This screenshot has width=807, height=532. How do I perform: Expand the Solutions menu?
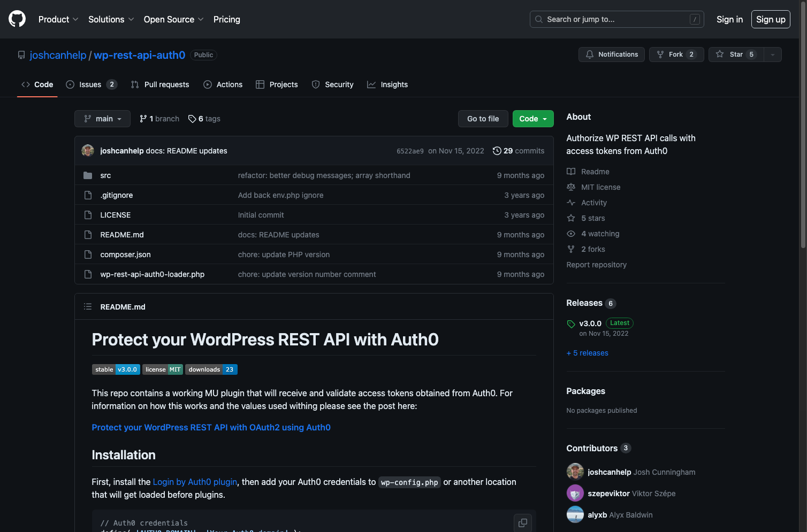tap(111, 19)
